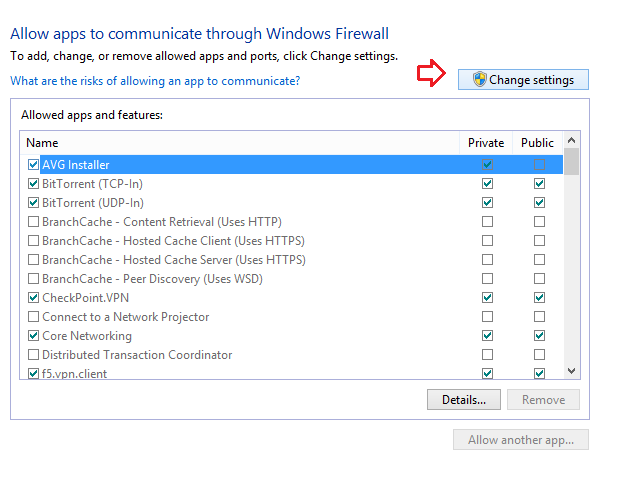626x483 pixels.
Task: Toggle the AVG Installer name checkbox
Action: [34, 165]
